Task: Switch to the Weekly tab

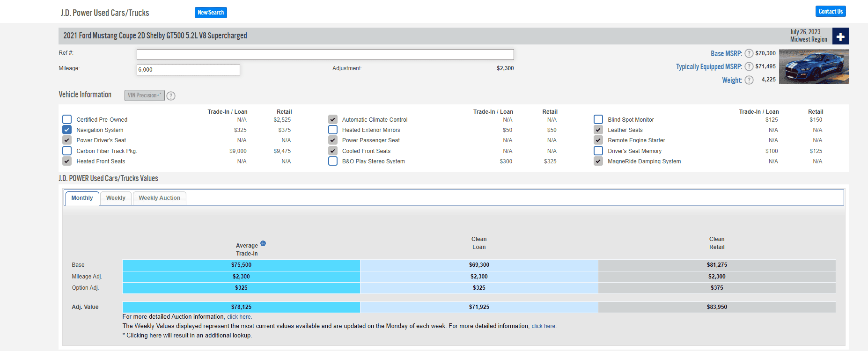Action: [116, 198]
